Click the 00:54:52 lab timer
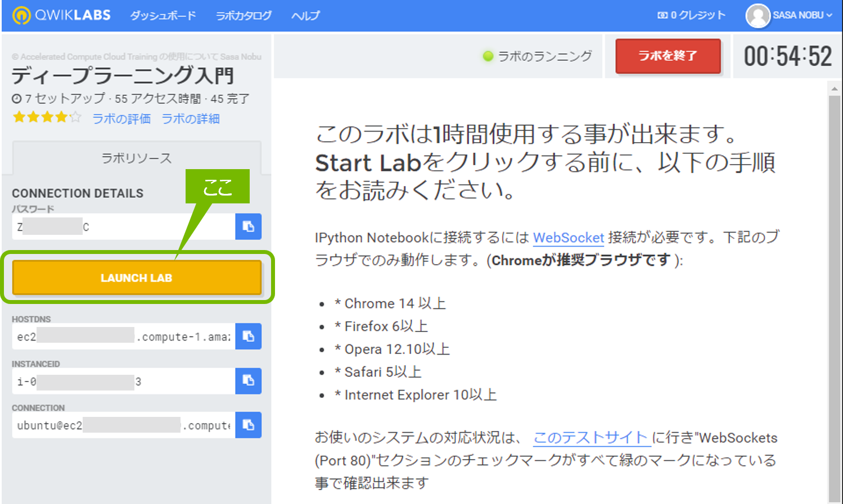 tap(787, 56)
